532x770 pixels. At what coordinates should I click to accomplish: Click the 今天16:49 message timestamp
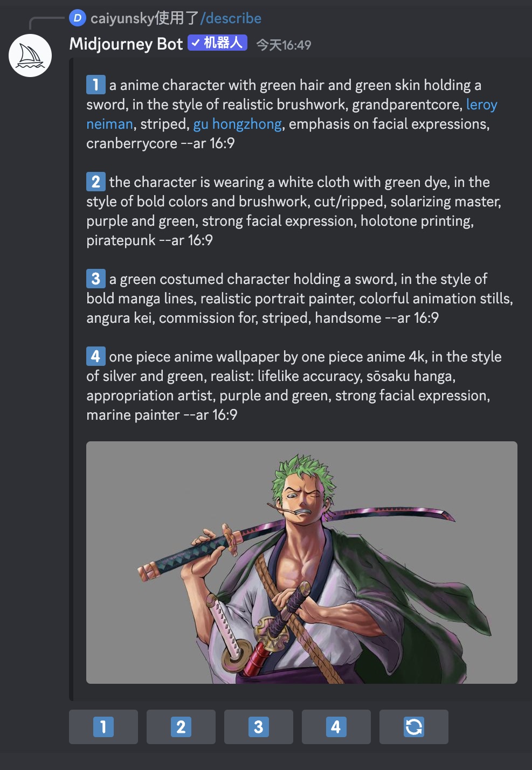click(284, 45)
